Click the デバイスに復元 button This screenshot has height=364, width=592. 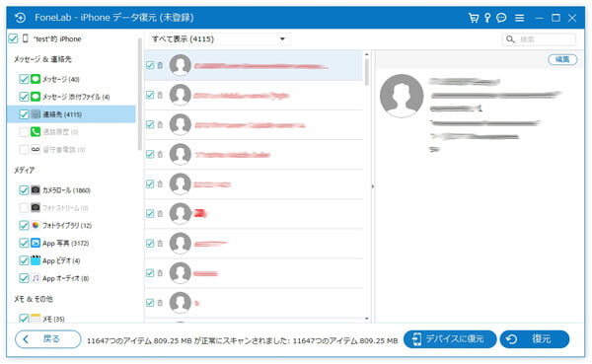click(x=450, y=339)
